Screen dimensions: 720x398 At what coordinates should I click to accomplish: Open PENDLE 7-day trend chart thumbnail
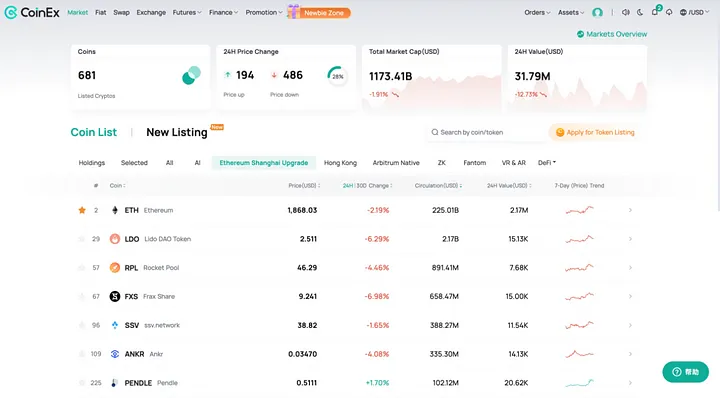[x=579, y=382]
